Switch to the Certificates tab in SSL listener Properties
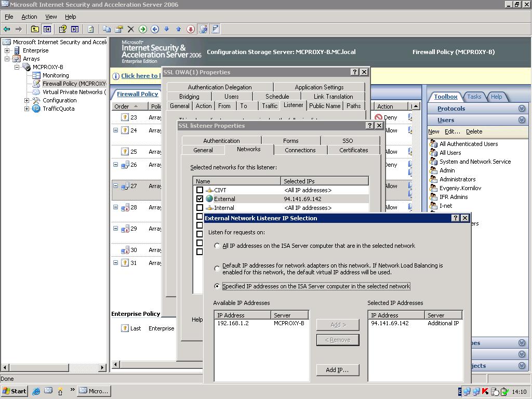The height and width of the screenshot is (399, 532). [353, 150]
